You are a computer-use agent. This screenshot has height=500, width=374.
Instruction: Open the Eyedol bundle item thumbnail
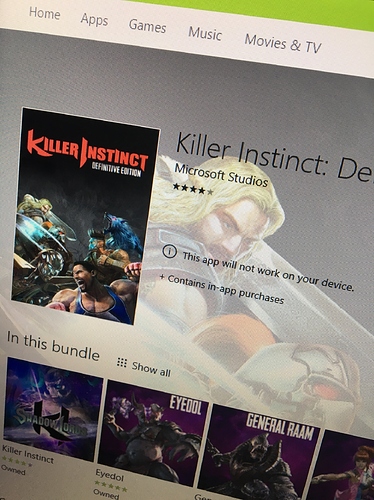point(153,433)
